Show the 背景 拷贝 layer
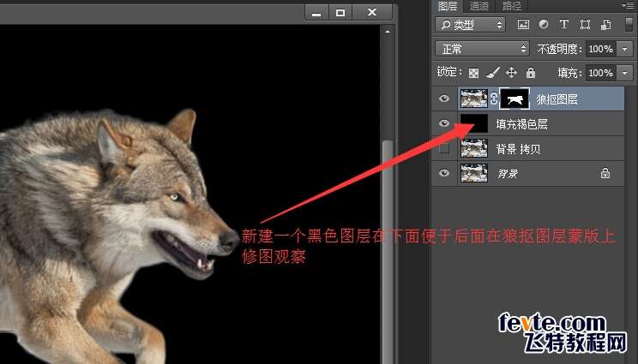The width and height of the screenshot is (638, 364). click(444, 148)
